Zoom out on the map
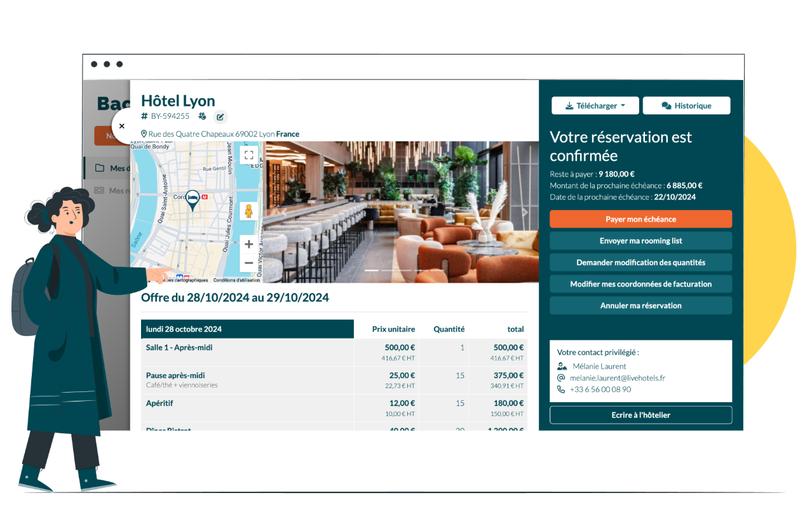This screenshot has height=507, width=812. (x=248, y=262)
